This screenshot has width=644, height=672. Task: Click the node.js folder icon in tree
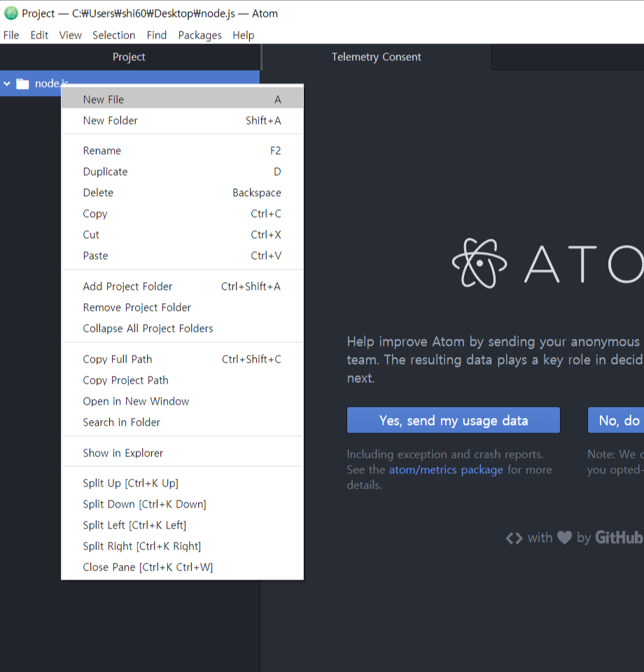22,83
